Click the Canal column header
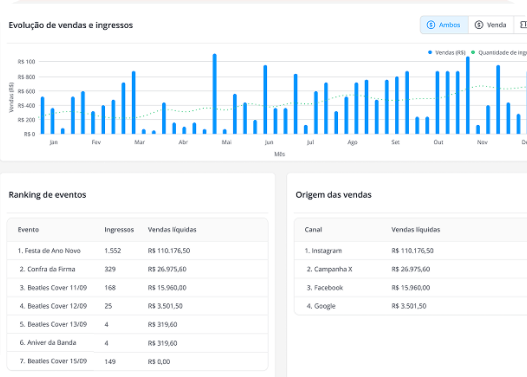527x377 pixels. [x=313, y=229]
